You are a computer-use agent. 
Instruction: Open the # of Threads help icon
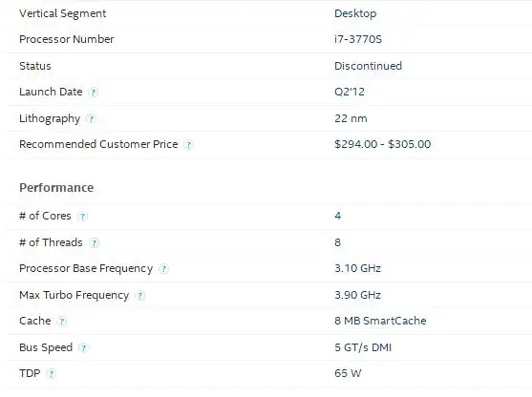pos(94,243)
